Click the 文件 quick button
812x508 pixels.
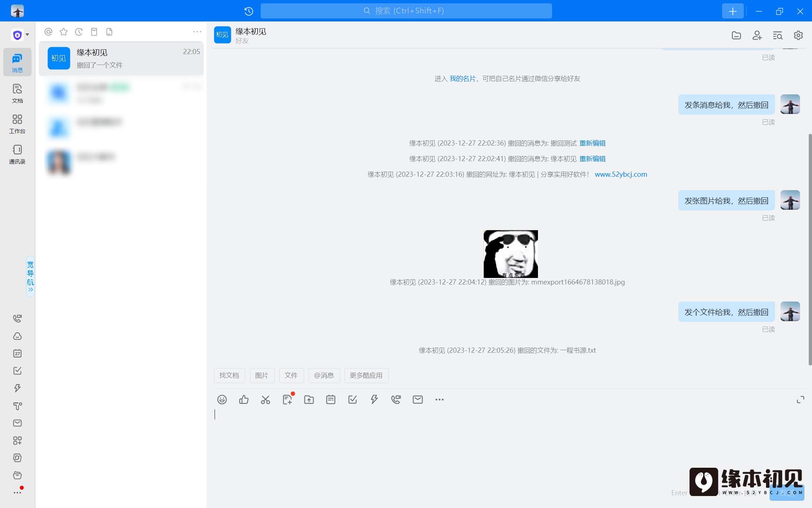[291, 376]
